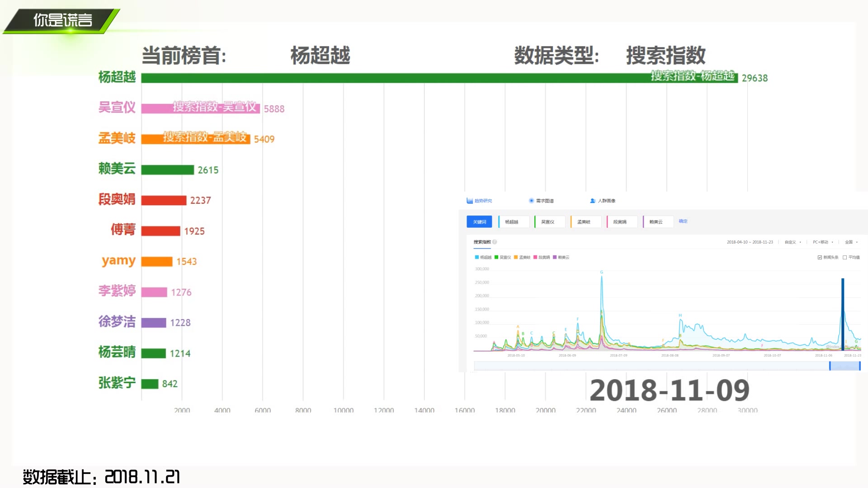This screenshot has width=868, height=488.
Task: Click the 杨超越 green top bar
Action: coord(439,78)
